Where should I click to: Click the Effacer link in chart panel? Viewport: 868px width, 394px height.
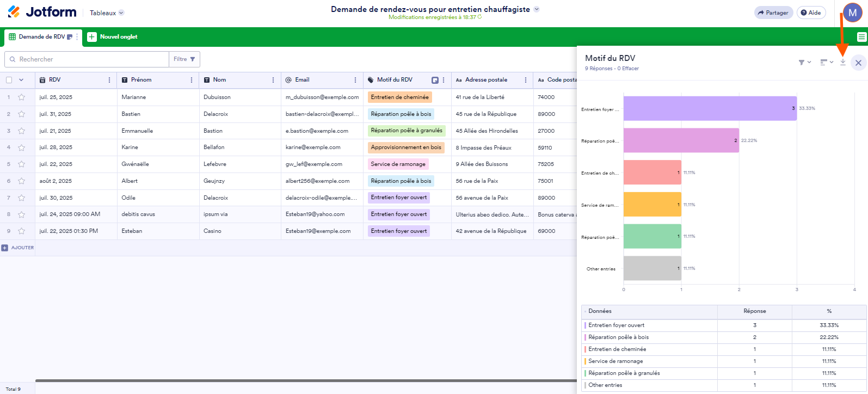pos(630,69)
